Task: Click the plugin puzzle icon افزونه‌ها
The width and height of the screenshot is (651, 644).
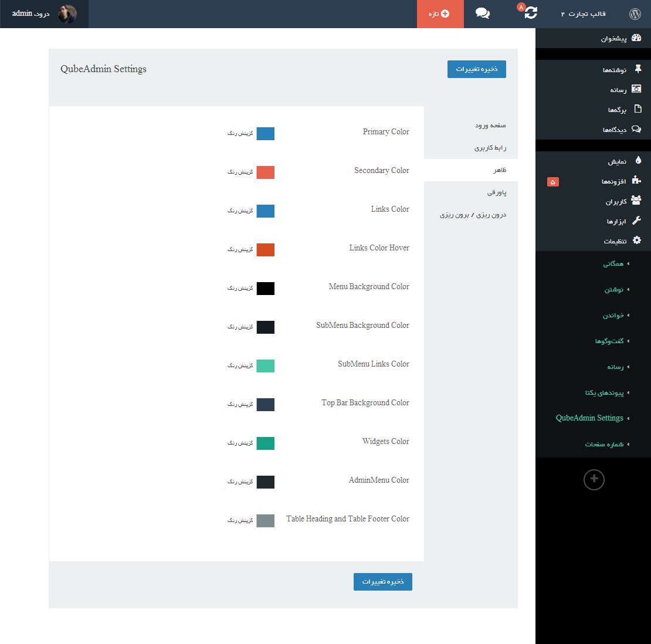Action: tap(636, 180)
